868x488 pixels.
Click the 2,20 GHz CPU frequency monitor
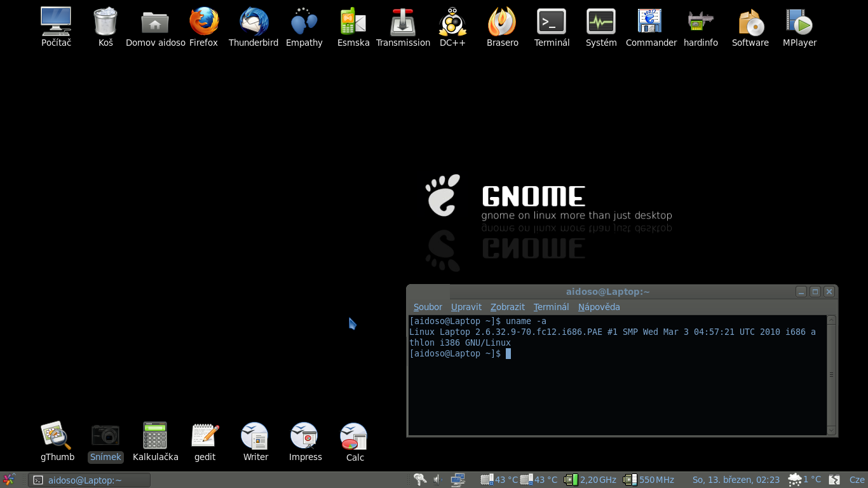(x=590, y=480)
